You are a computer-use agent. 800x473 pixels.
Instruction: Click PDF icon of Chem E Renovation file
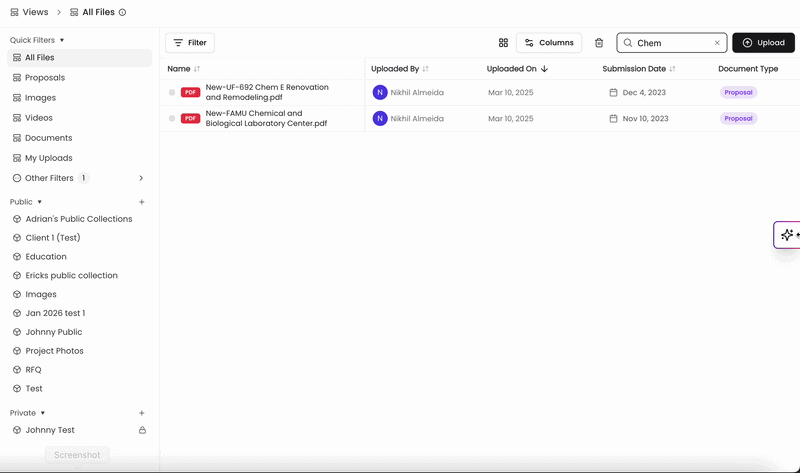[190, 92]
